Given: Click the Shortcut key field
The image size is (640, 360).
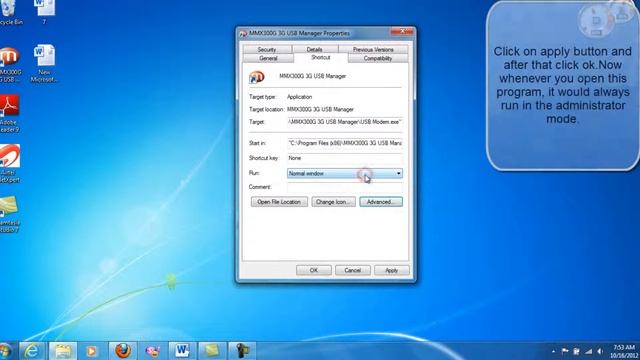Looking at the screenshot, I should click(x=344, y=158).
